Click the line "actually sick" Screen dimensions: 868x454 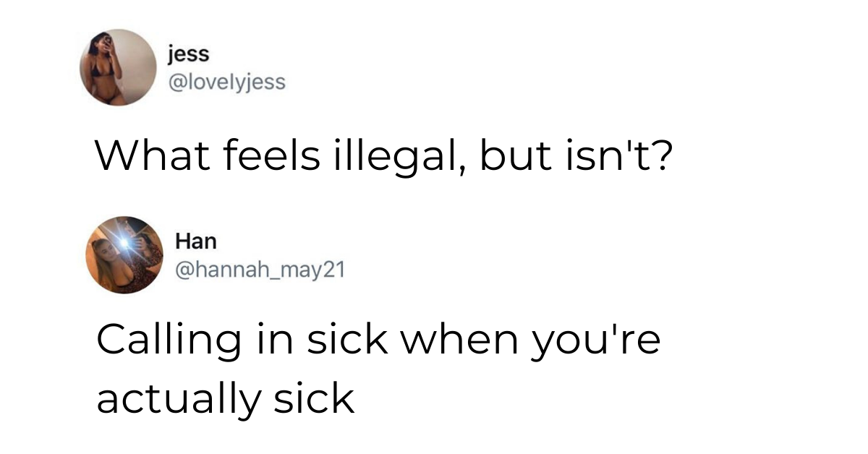[x=225, y=398]
